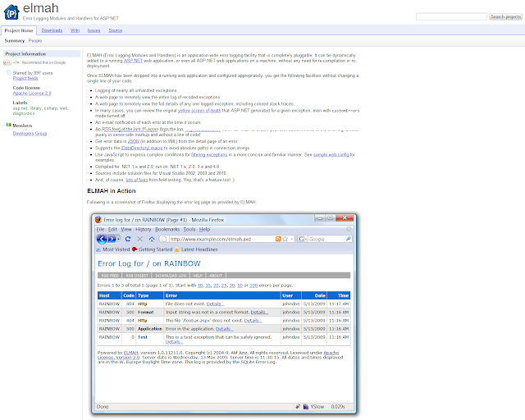Focus the project search text field
The height and width of the screenshot is (420, 525).
[451, 16]
